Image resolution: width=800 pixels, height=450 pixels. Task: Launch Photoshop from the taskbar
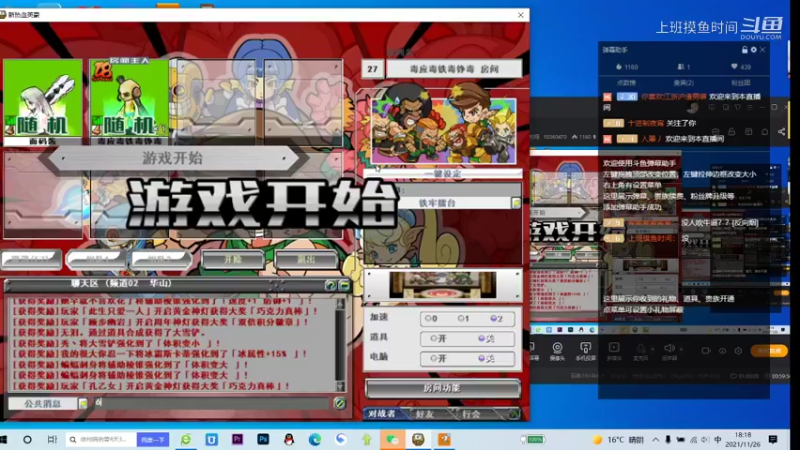(263, 439)
